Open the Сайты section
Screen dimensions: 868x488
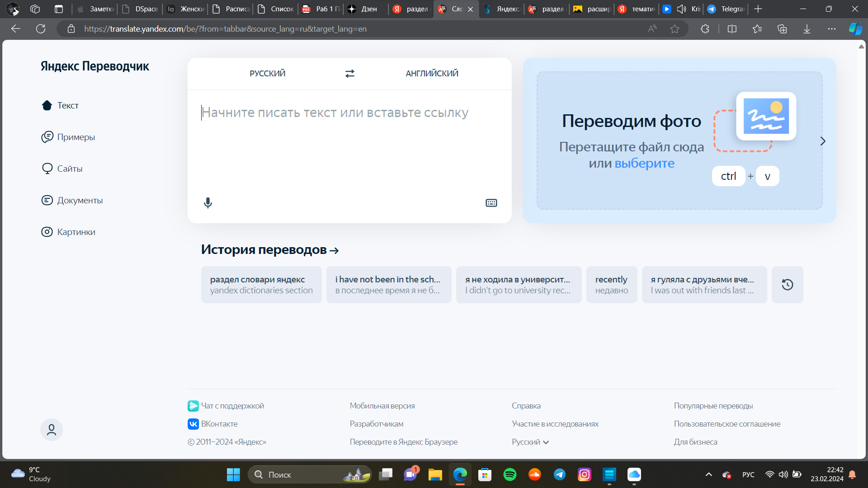tap(62, 169)
